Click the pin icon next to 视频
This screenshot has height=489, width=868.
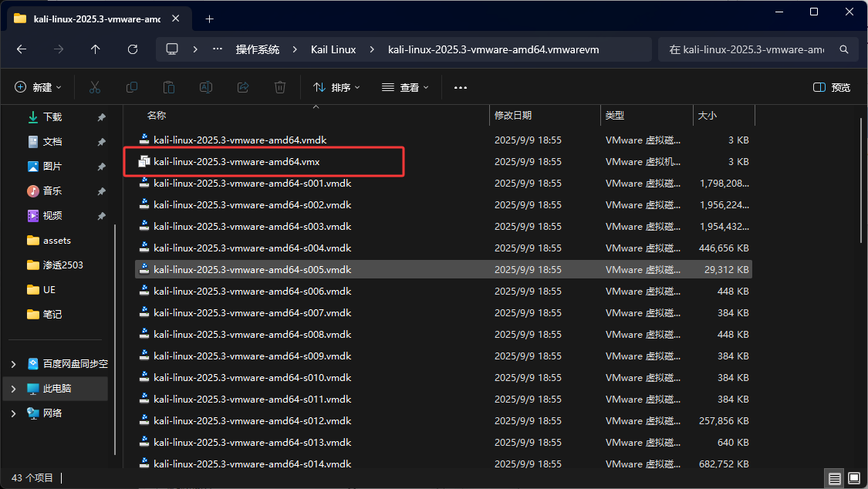101,216
